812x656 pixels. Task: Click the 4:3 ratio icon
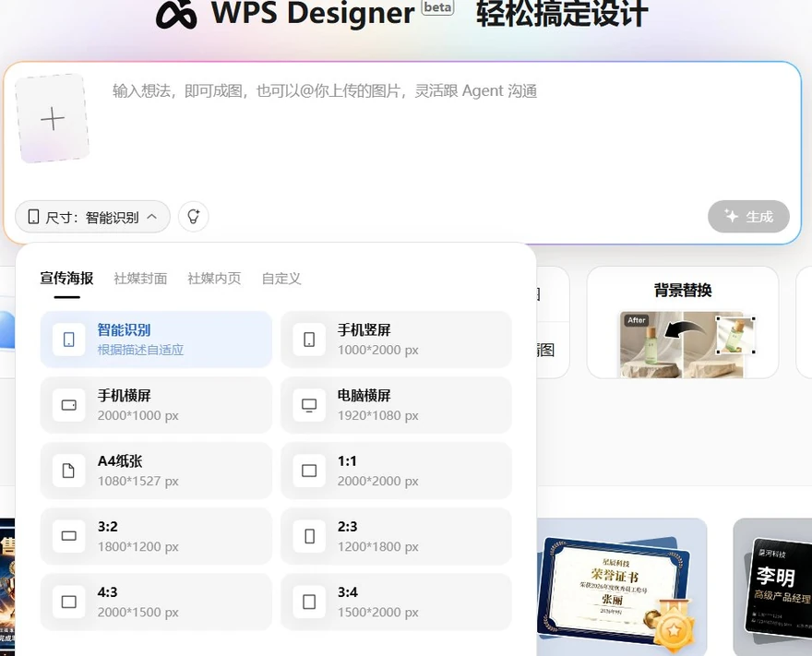pyautogui.click(x=69, y=602)
